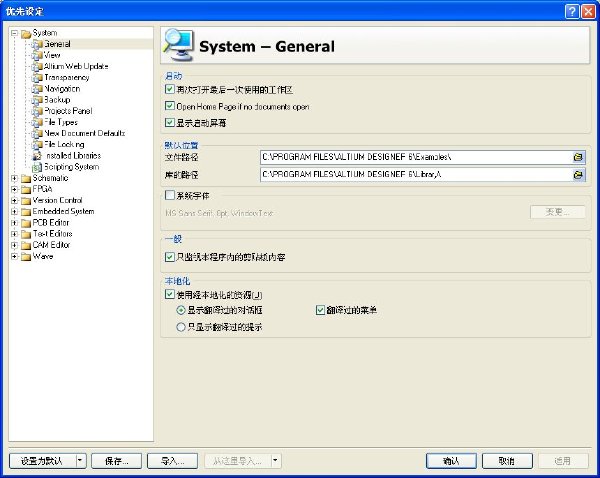This screenshot has height=478, width=600.
Task: Click the Installed Libraries icon
Action: (37, 156)
